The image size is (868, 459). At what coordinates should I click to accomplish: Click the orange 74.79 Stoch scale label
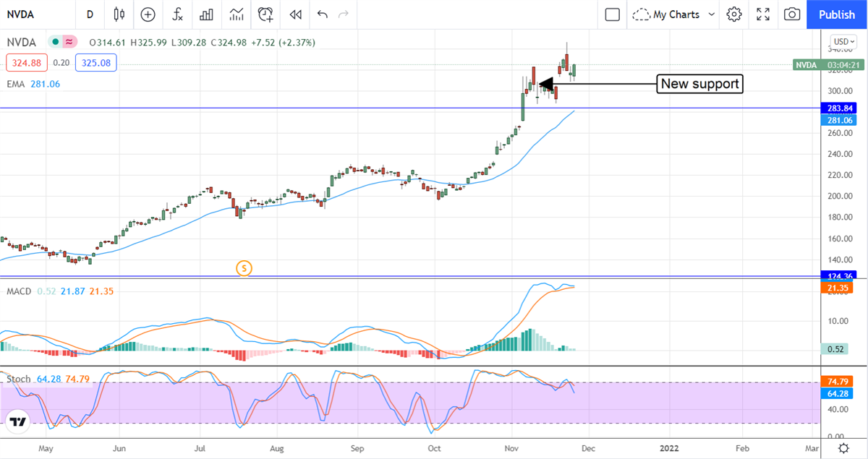pos(836,381)
